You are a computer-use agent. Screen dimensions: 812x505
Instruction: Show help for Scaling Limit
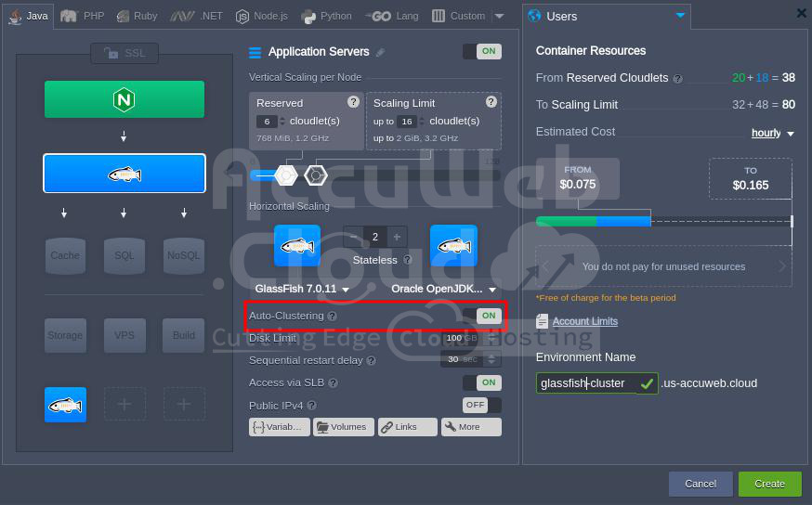coord(491,102)
